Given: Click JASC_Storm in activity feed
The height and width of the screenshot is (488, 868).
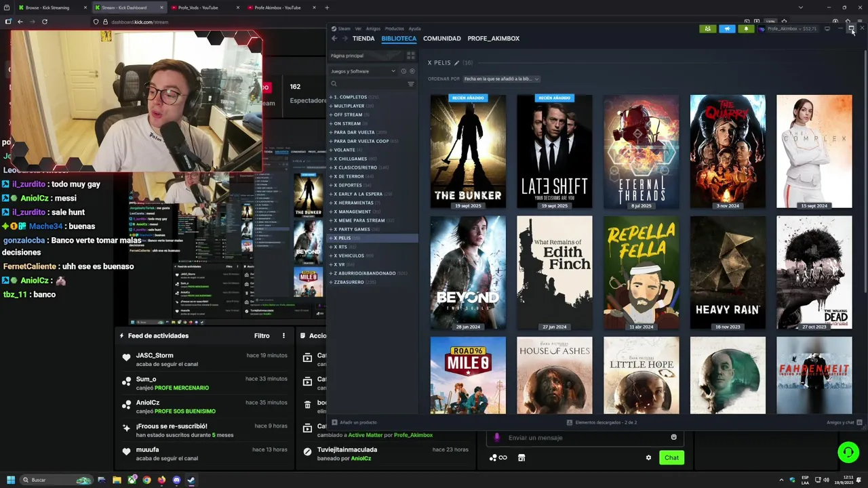Looking at the screenshot, I should pos(155,355).
